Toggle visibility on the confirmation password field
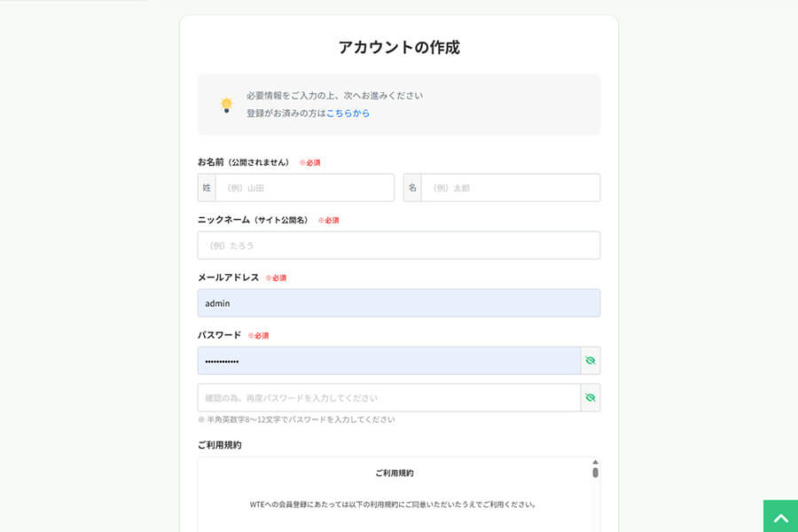This screenshot has height=532, width=798. tap(590, 397)
